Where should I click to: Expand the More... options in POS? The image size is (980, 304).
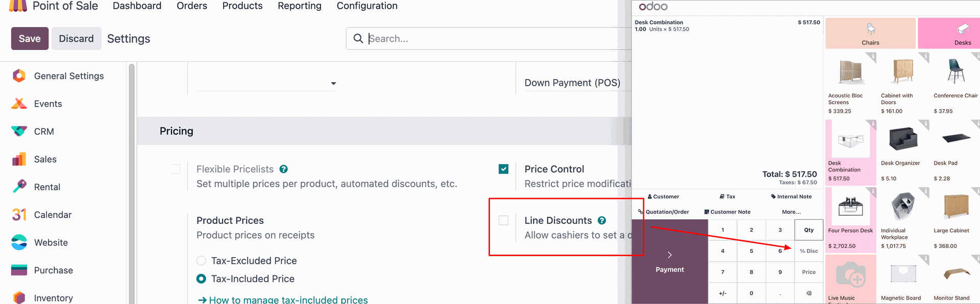pos(791,212)
